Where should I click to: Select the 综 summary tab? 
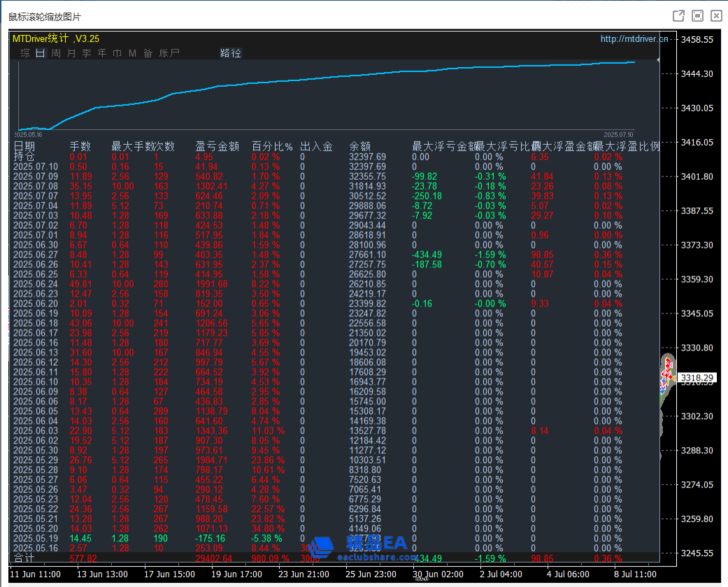25,52
